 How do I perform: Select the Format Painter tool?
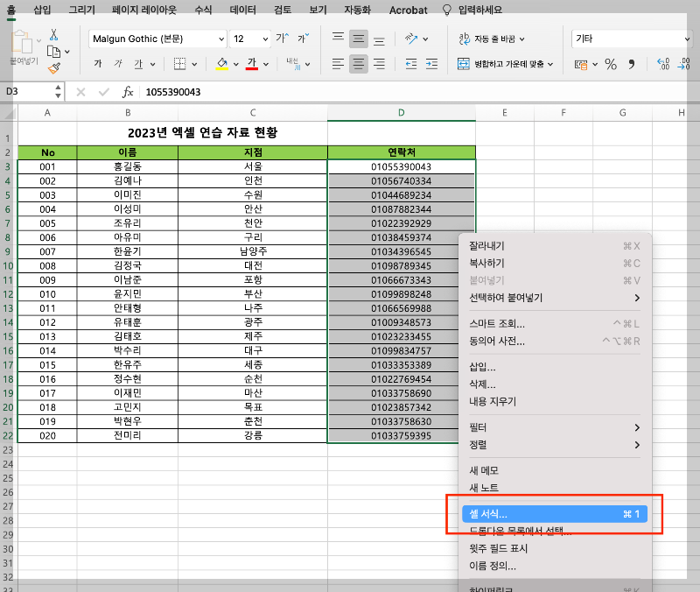coord(54,67)
